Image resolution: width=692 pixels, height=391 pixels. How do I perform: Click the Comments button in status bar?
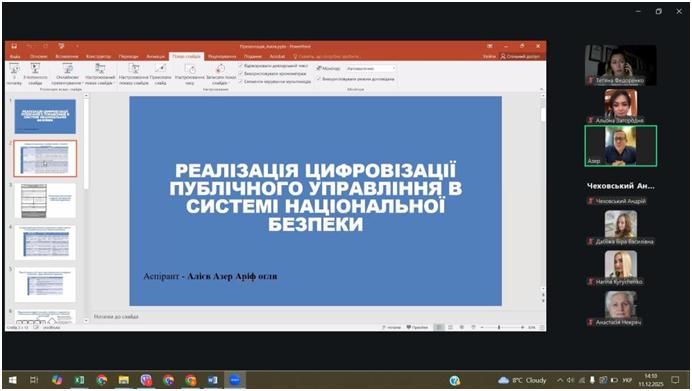pos(417,327)
